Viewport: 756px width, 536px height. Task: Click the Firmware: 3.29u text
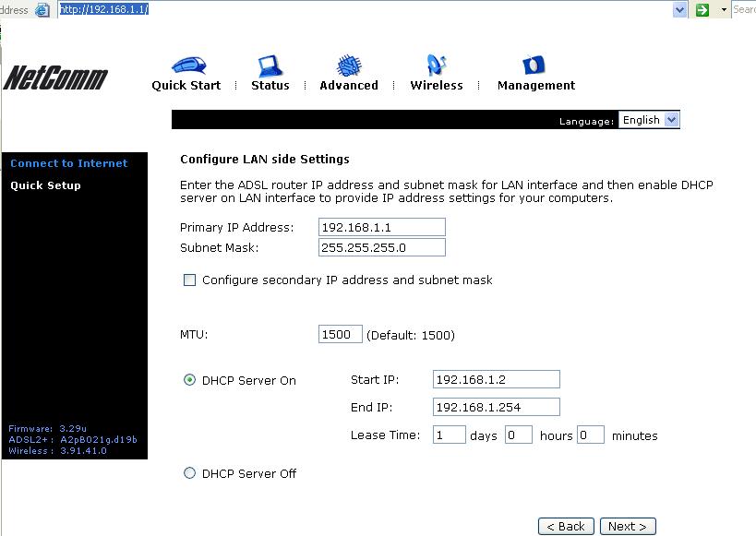(x=47, y=428)
